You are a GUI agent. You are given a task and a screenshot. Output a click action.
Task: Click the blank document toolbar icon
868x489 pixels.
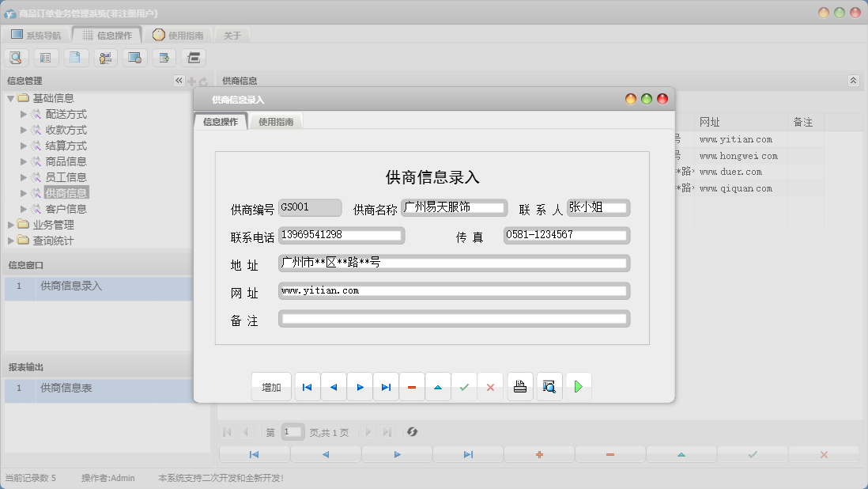point(75,57)
